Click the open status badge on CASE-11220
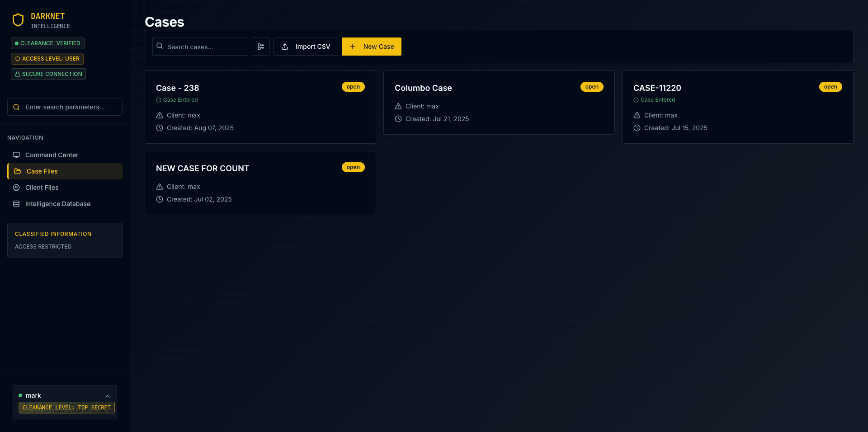Image resolution: width=868 pixels, height=432 pixels. [x=830, y=87]
